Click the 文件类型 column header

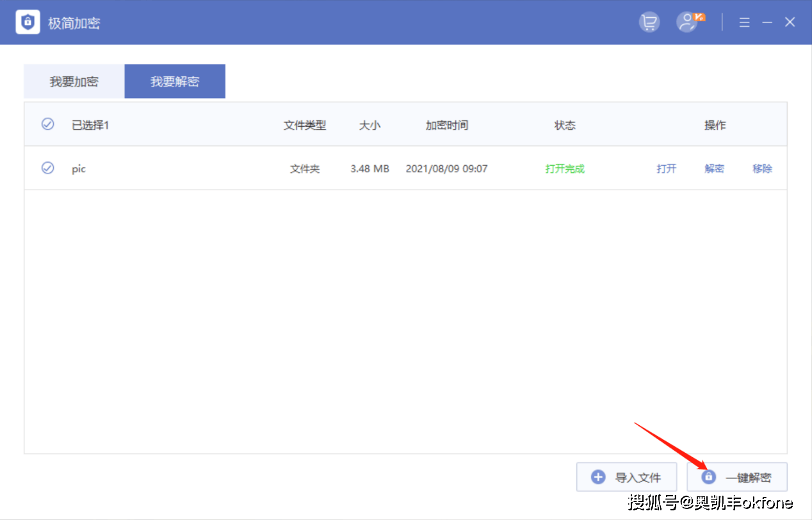tap(305, 125)
